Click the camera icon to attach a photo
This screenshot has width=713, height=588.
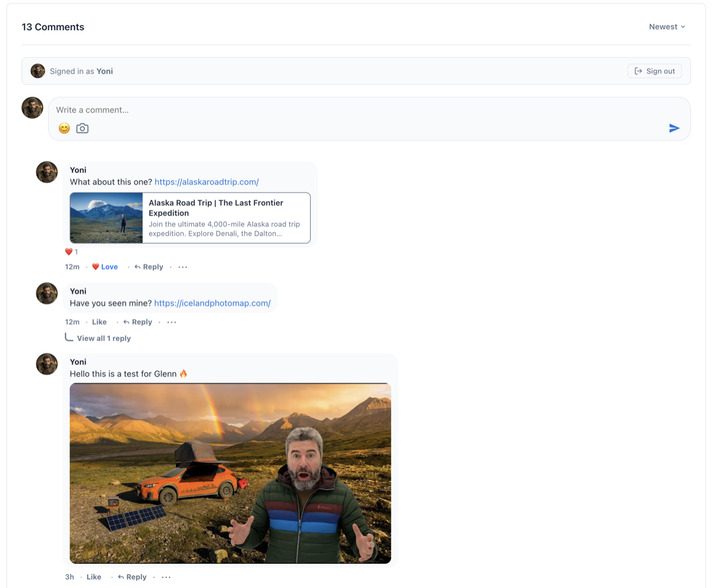pyautogui.click(x=82, y=128)
